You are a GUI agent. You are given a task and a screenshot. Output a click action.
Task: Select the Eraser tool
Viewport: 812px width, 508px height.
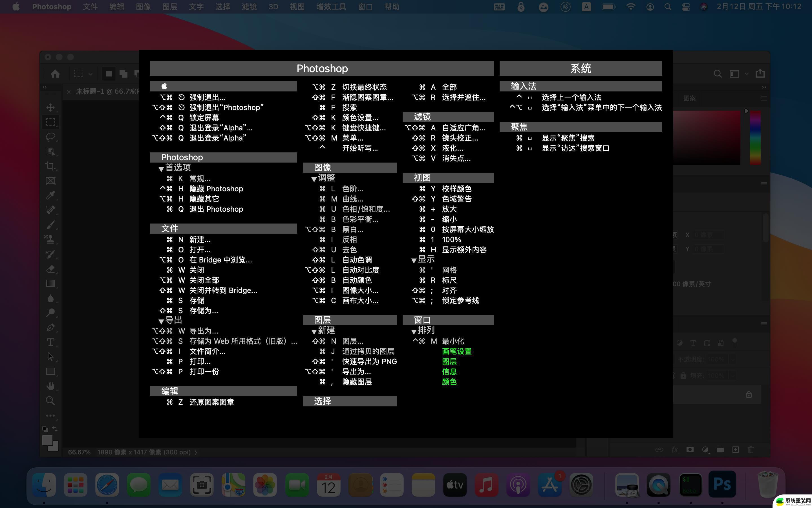(50, 269)
